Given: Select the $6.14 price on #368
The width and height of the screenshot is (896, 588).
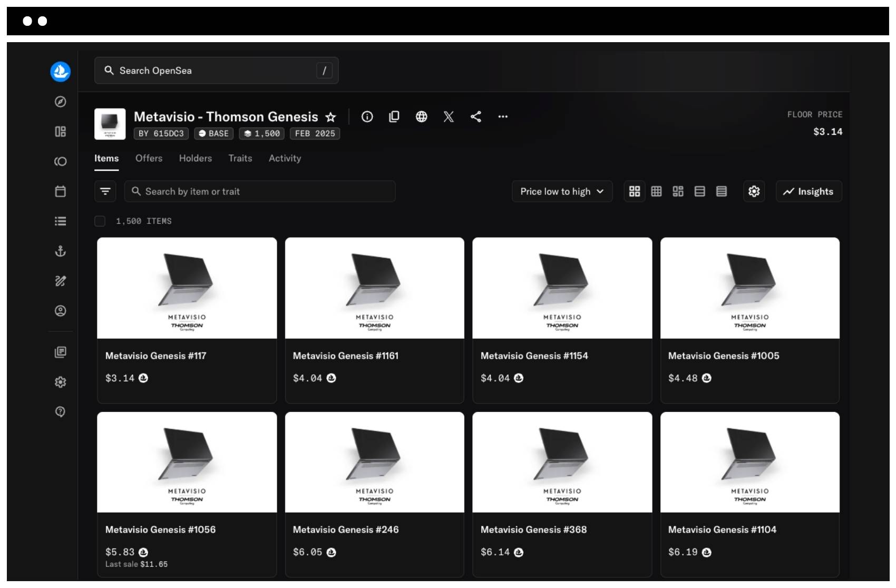Looking at the screenshot, I should click(495, 552).
